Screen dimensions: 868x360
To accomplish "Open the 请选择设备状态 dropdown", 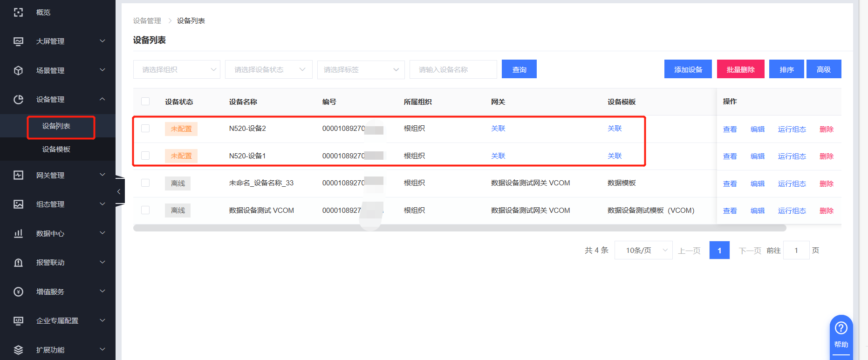I will pyautogui.click(x=269, y=69).
